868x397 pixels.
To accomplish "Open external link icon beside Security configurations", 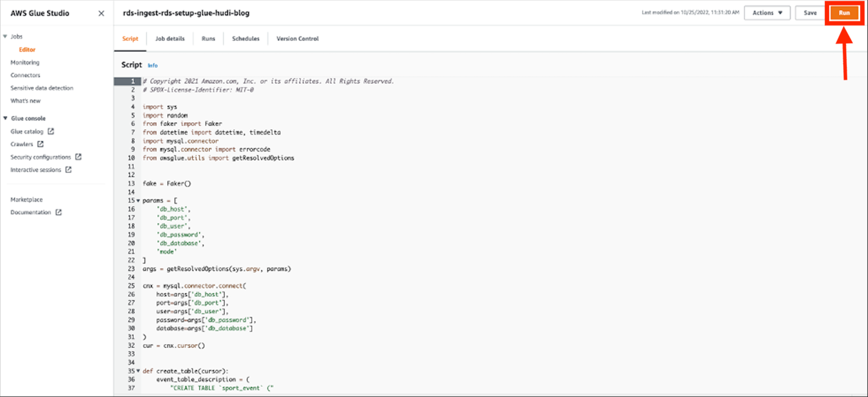I will click(x=78, y=157).
